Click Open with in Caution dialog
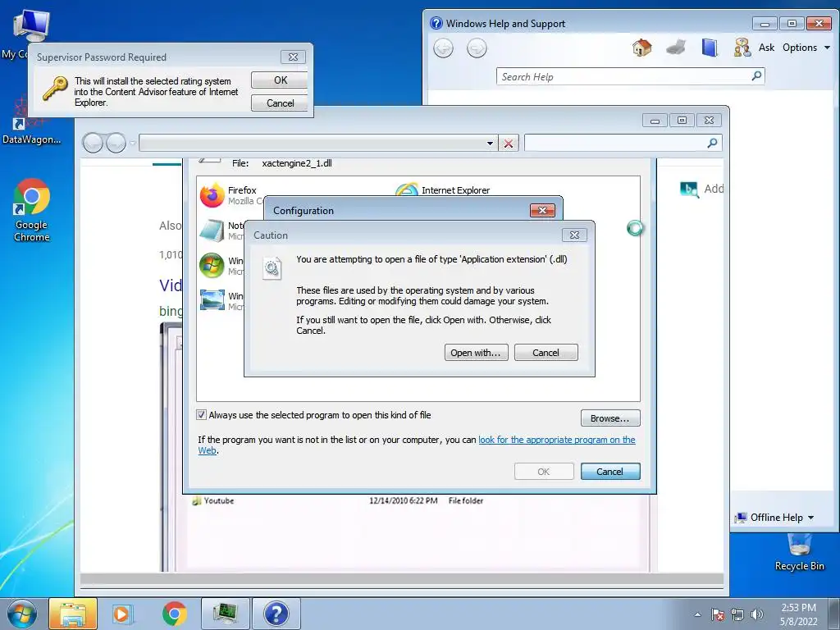The width and height of the screenshot is (840, 630). pyautogui.click(x=476, y=353)
